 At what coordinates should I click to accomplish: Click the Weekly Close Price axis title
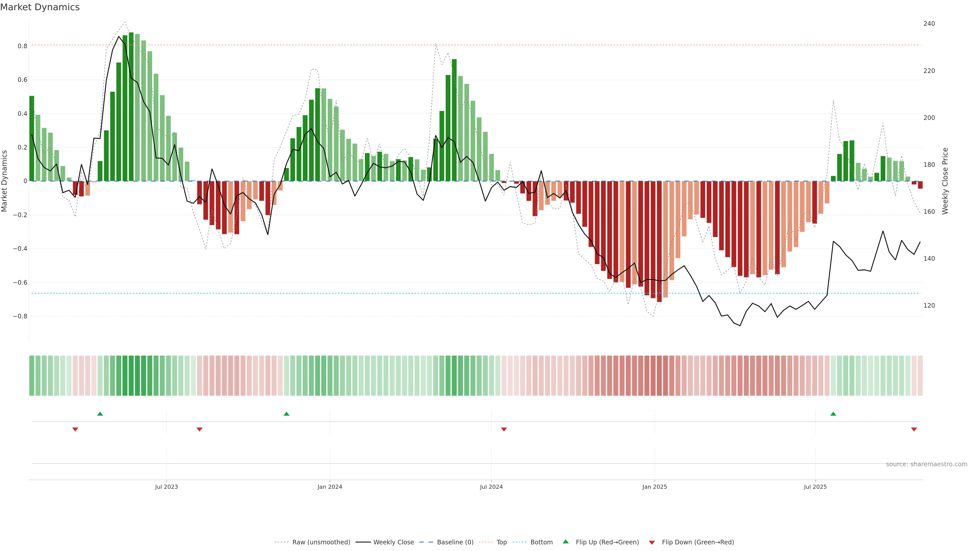945,181
